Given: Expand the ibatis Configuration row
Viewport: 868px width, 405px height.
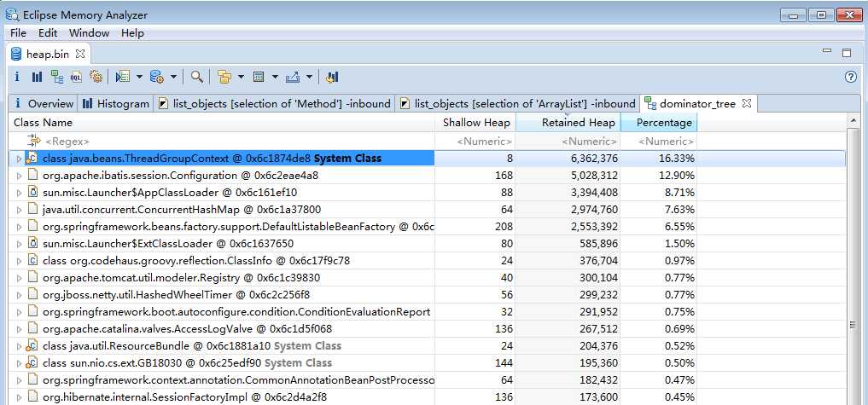Looking at the screenshot, I should [18, 176].
